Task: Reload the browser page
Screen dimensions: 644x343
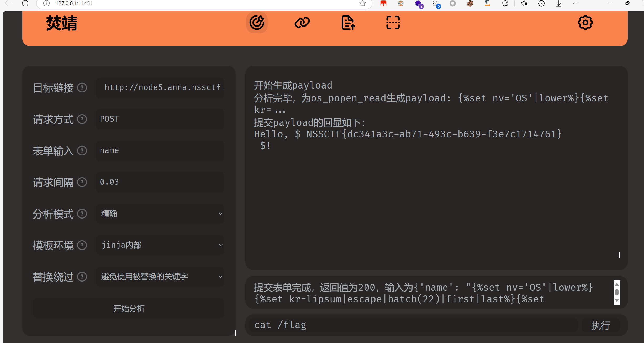Action: coord(25,3)
